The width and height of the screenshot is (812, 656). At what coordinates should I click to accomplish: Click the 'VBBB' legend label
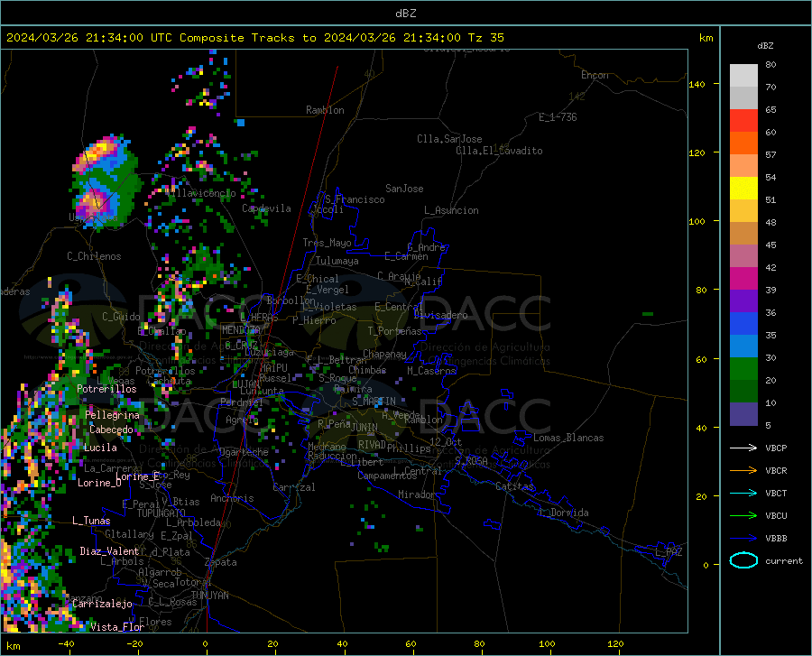[x=776, y=539]
